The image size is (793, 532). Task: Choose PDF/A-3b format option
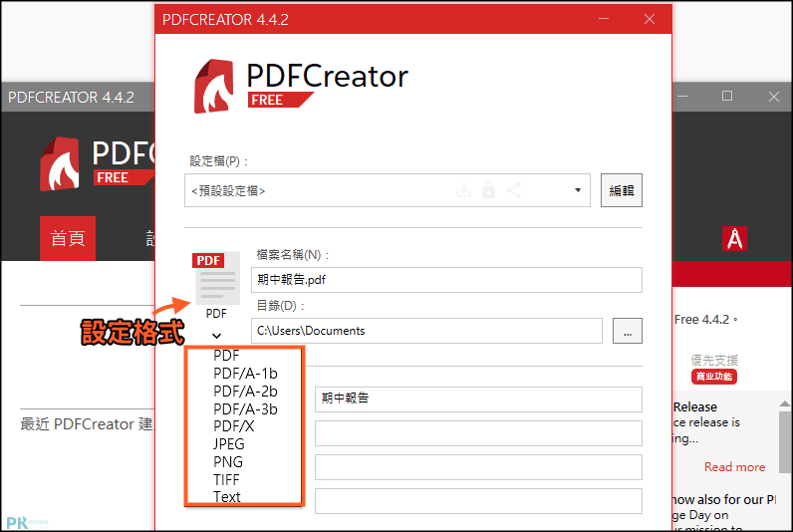click(245, 408)
